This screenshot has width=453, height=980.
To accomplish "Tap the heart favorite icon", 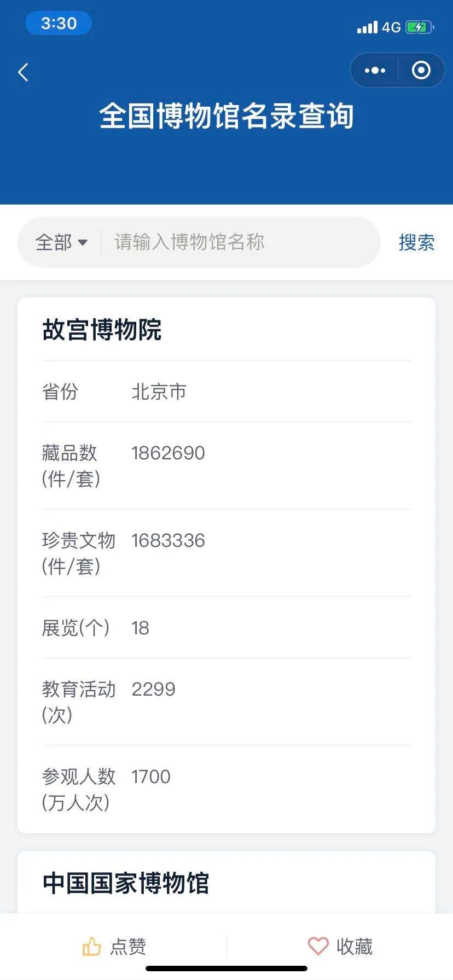I will pos(318,946).
